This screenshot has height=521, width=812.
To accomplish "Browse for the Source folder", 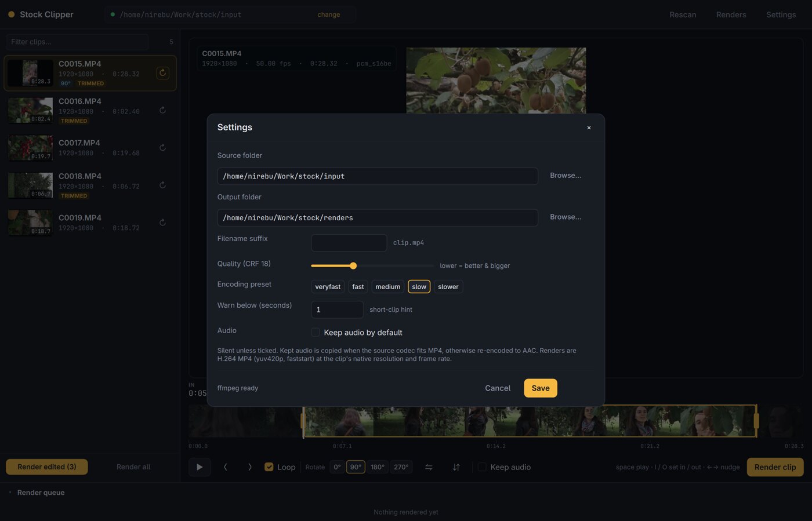I will (x=565, y=176).
